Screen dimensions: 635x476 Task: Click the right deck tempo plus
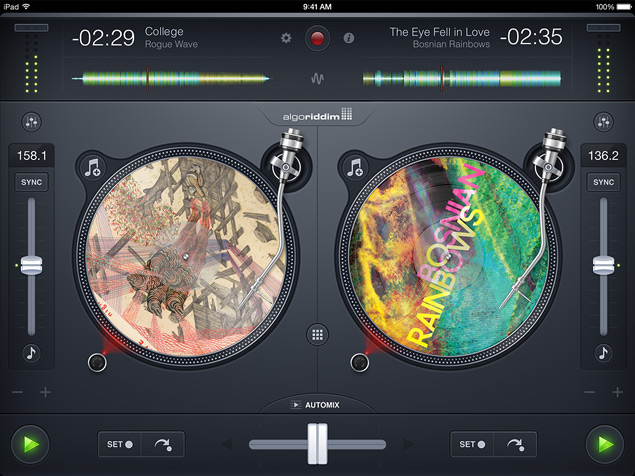tap(617, 392)
